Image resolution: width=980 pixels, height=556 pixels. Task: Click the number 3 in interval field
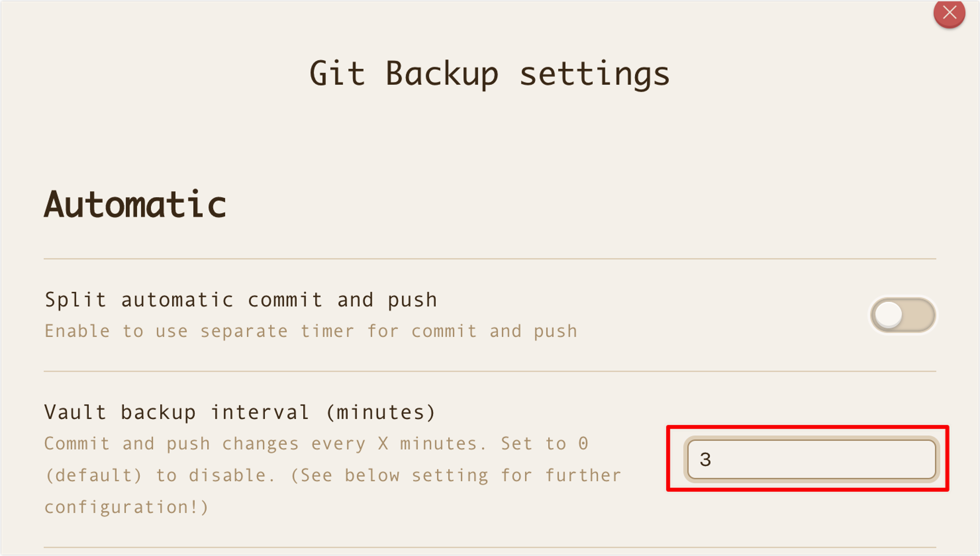pos(705,459)
